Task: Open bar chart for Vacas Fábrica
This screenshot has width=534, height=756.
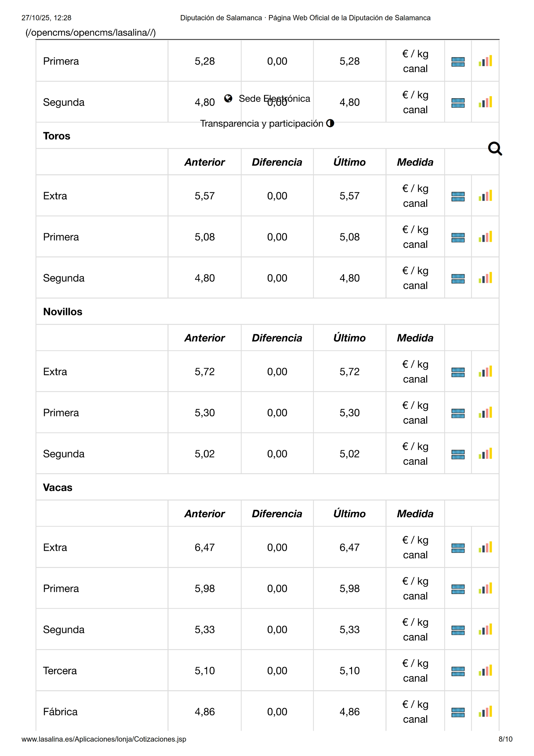Action: (x=485, y=712)
